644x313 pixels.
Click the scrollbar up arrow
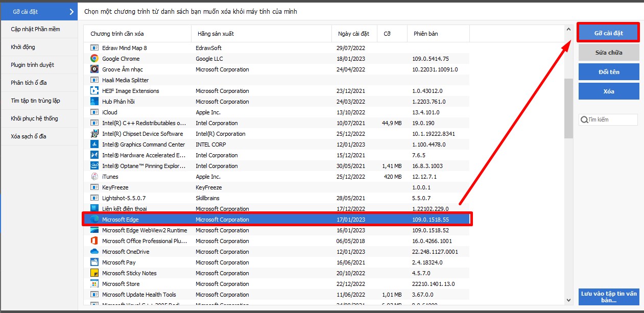click(x=568, y=30)
